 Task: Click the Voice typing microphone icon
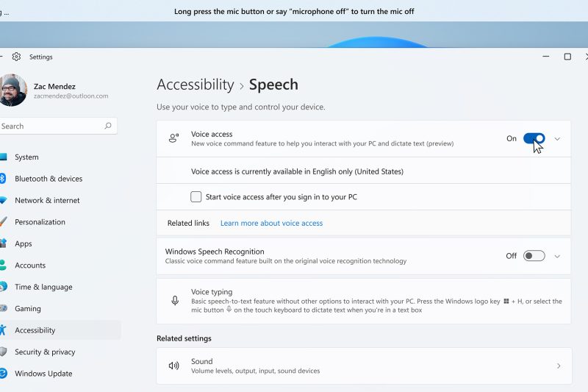[175, 301]
